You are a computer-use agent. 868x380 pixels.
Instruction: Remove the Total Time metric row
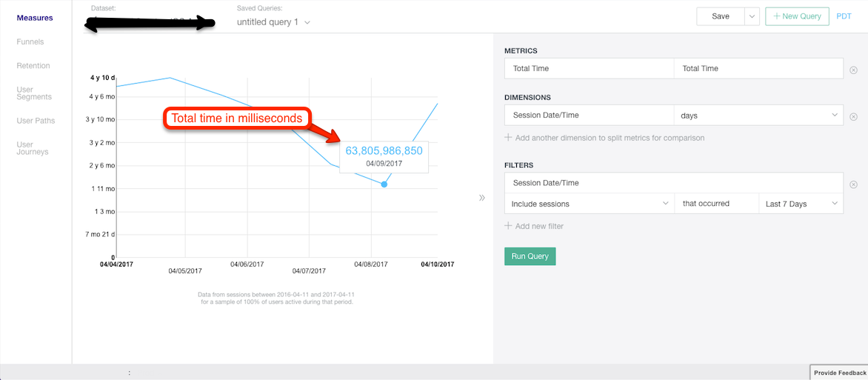(853, 70)
